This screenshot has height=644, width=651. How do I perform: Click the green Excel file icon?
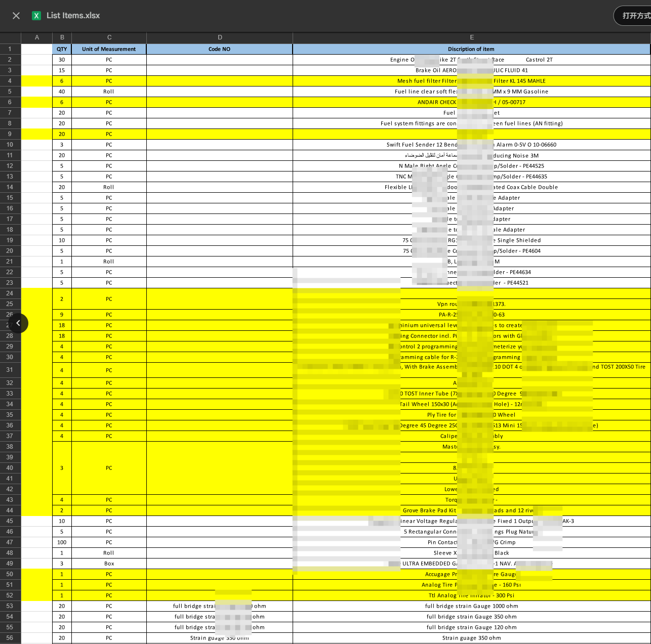[36, 16]
